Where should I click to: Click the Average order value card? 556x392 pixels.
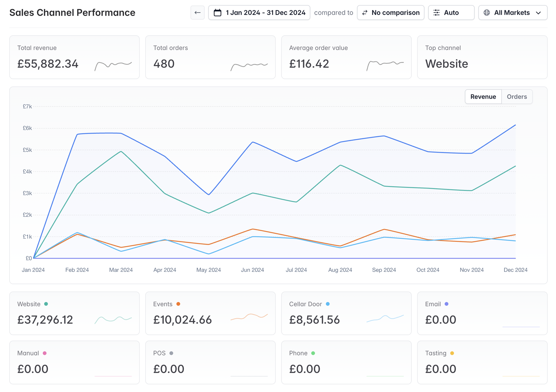(x=346, y=57)
